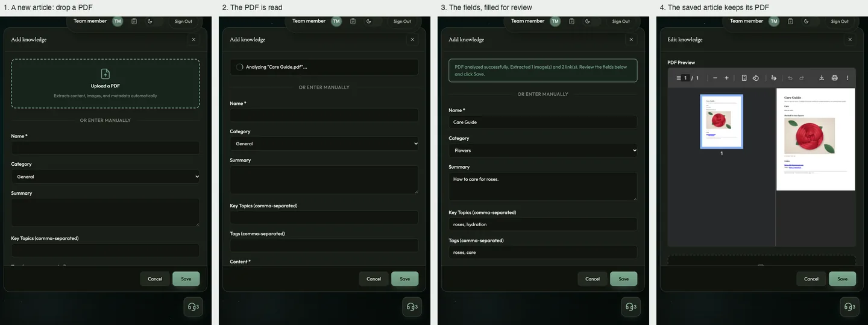Open the clipboard icon in step 1 header
This screenshot has height=325, width=868.
coord(134,21)
